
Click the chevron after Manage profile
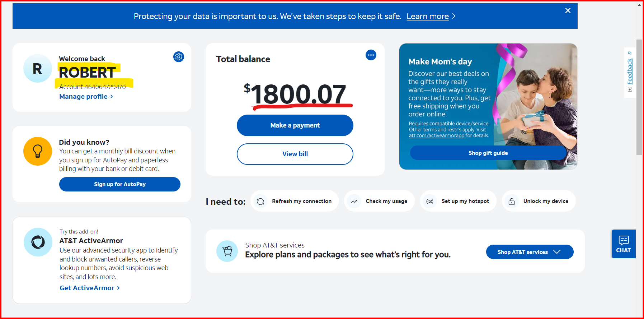point(112,97)
